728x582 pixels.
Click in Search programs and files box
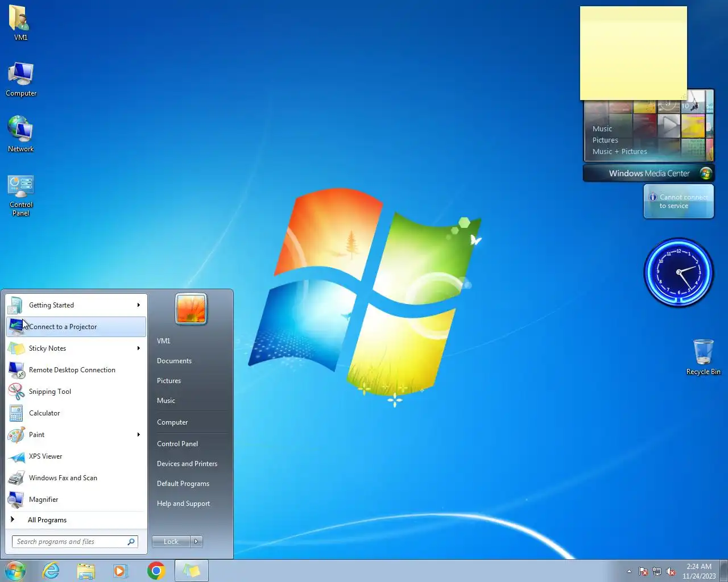pos(69,542)
